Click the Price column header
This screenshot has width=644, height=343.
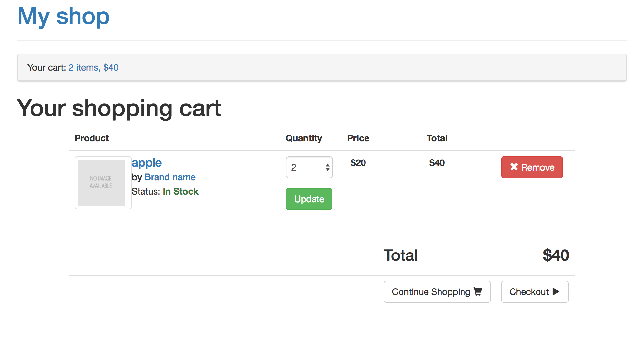[358, 138]
